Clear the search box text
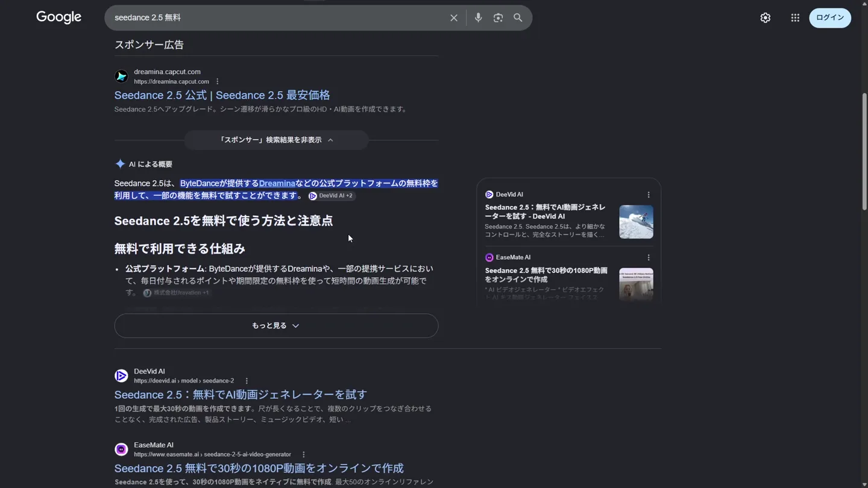Viewport: 868px width, 488px height. coord(454,18)
